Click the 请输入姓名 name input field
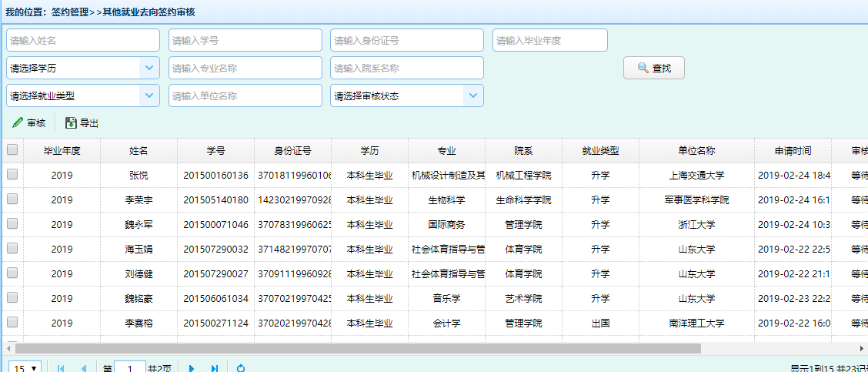 83,40
